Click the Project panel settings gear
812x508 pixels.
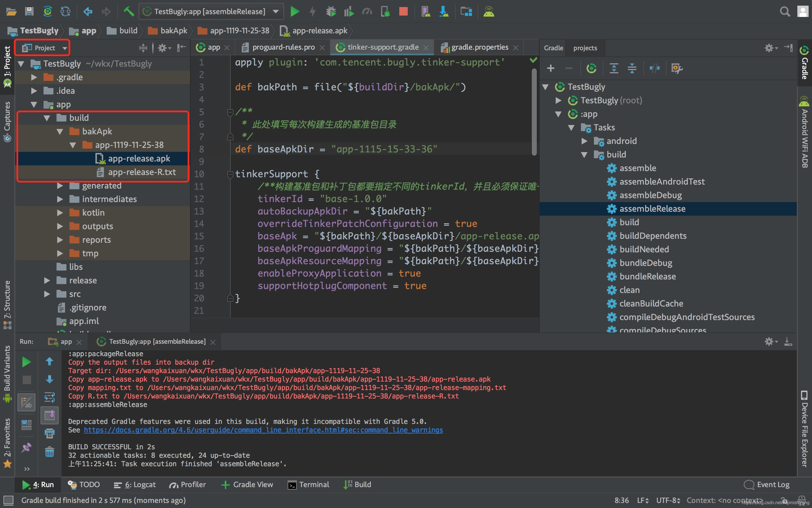[164, 48]
